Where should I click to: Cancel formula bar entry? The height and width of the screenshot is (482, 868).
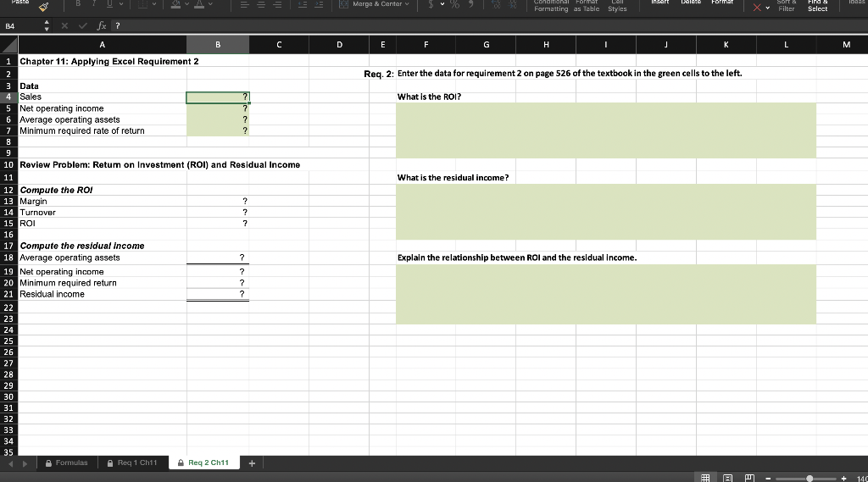[64, 26]
